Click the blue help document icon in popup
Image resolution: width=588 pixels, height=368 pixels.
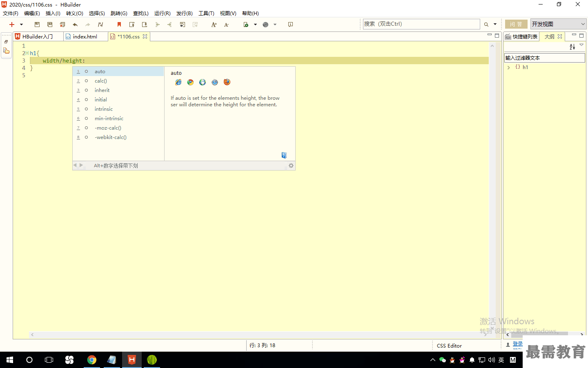[x=284, y=155]
